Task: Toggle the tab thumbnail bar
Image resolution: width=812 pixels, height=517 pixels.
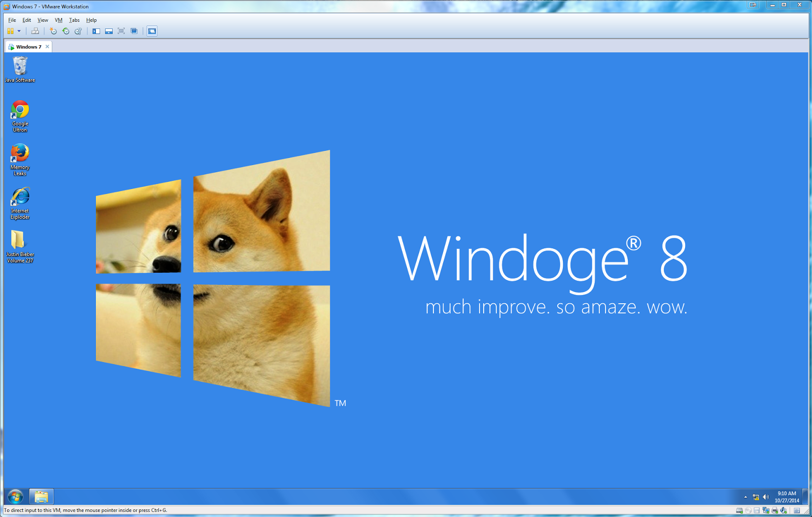Action: point(109,31)
